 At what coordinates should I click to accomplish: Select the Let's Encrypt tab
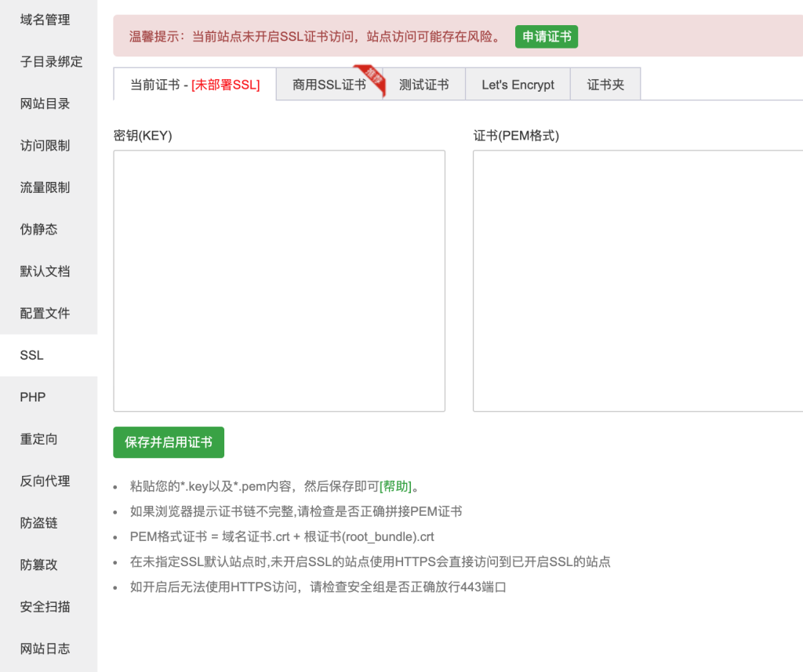518,83
